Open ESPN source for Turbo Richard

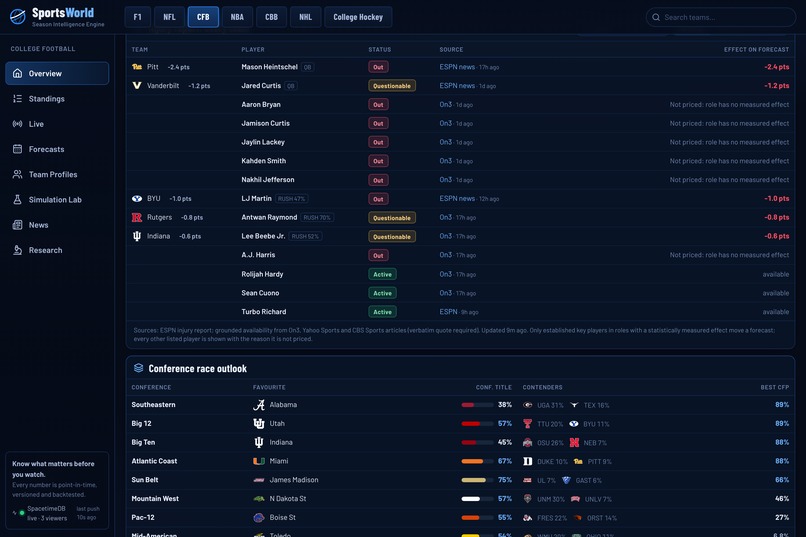coord(448,311)
